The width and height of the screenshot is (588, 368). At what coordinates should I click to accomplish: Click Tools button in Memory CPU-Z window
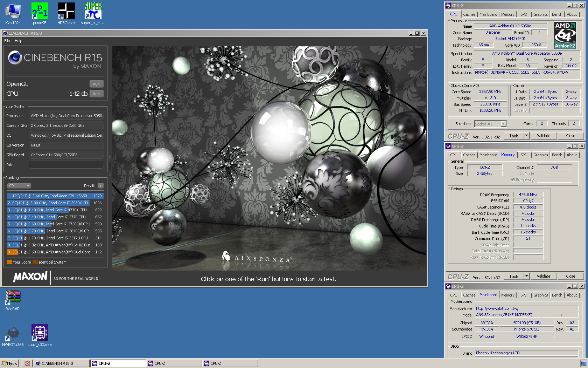click(x=514, y=276)
